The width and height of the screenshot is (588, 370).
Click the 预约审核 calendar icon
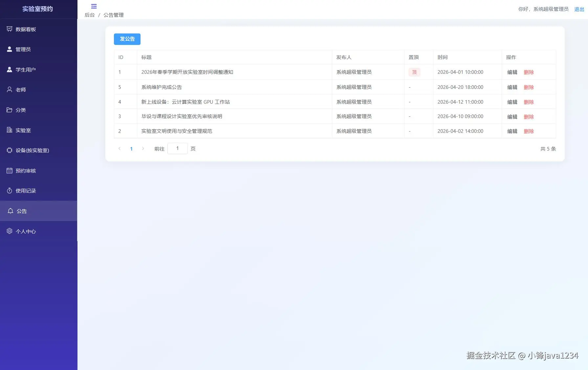point(10,171)
